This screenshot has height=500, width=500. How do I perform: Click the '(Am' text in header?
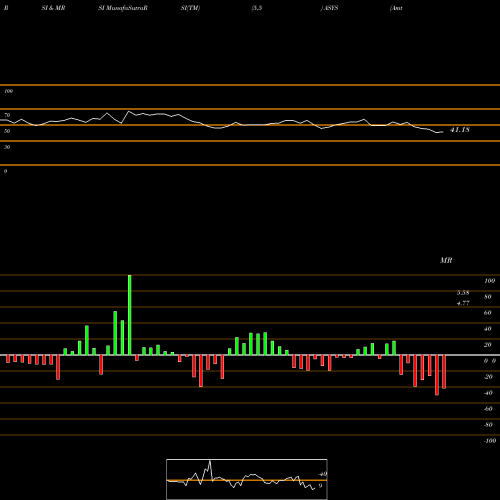pyautogui.click(x=396, y=8)
